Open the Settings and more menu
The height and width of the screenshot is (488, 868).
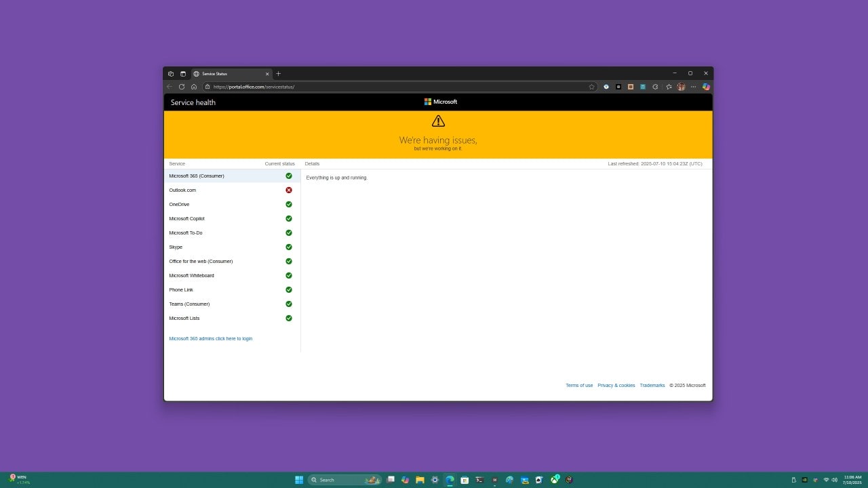(694, 87)
